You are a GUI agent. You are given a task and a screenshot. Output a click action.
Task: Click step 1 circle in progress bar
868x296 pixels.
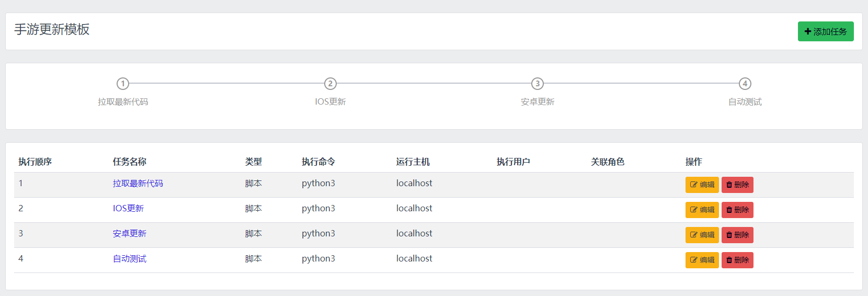coord(123,84)
